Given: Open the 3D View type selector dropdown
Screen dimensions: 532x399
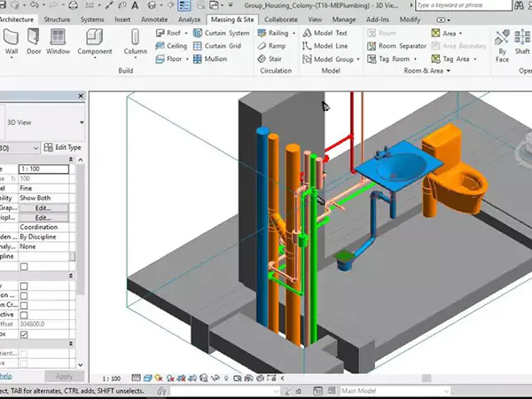Looking at the screenshot, I should click(81, 122).
